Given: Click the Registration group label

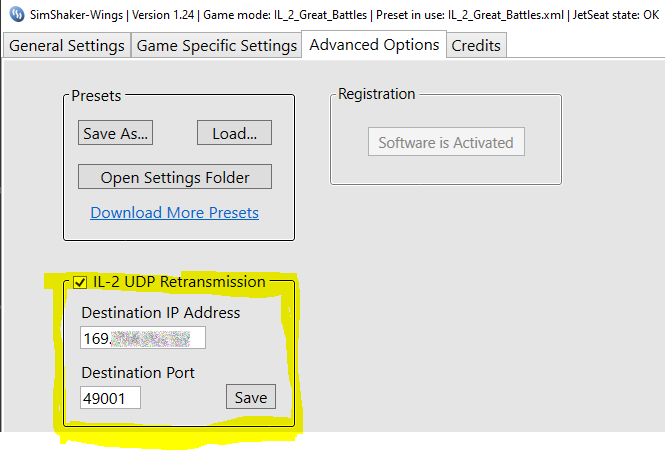Looking at the screenshot, I should (x=377, y=94).
